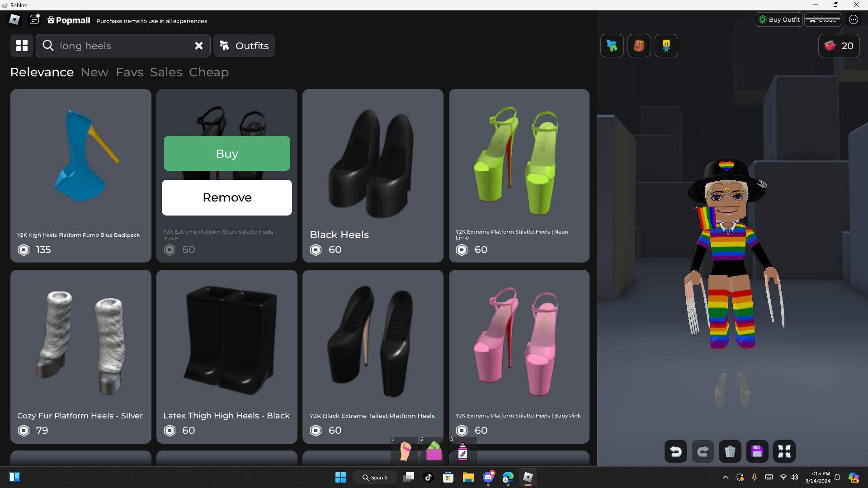
Task: Open the three-dots more options menu
Action: coord(853,19)
